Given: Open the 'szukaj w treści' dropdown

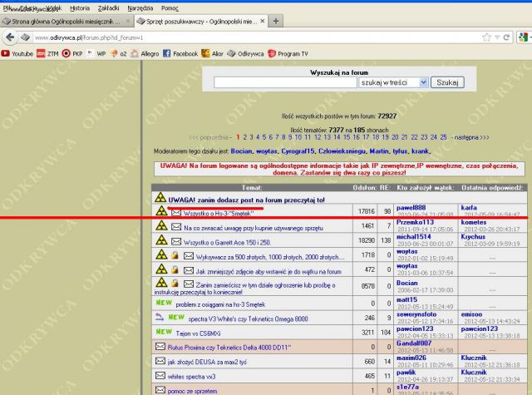Looking at the screenshot, I should click(x=392, y=82).
